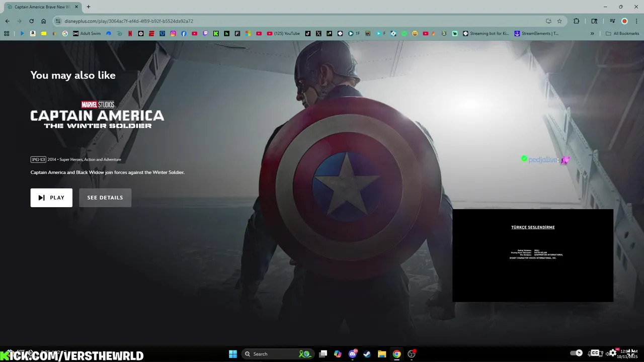Open the Microsoft bookmark icon
This screenshot has width=644, height=362.
248,34
